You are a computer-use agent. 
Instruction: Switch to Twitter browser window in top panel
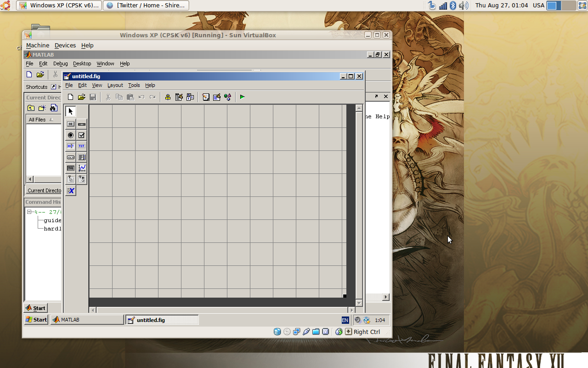[146, 6]
